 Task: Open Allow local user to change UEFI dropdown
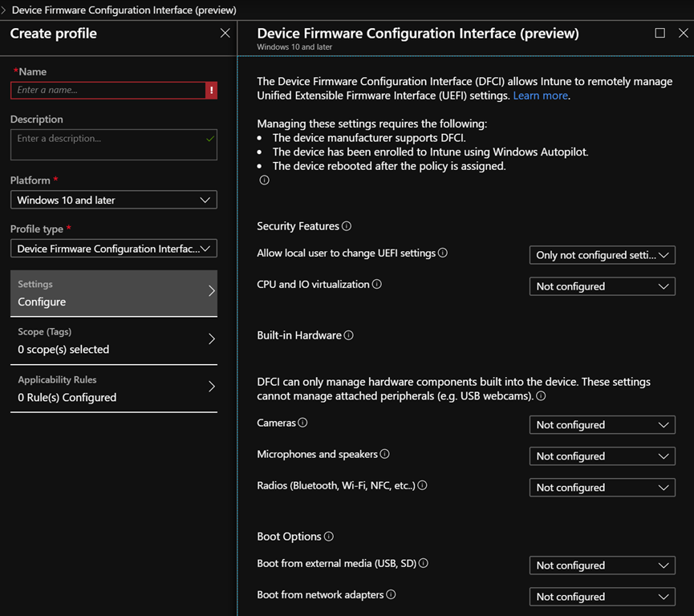tap(602, 255)
